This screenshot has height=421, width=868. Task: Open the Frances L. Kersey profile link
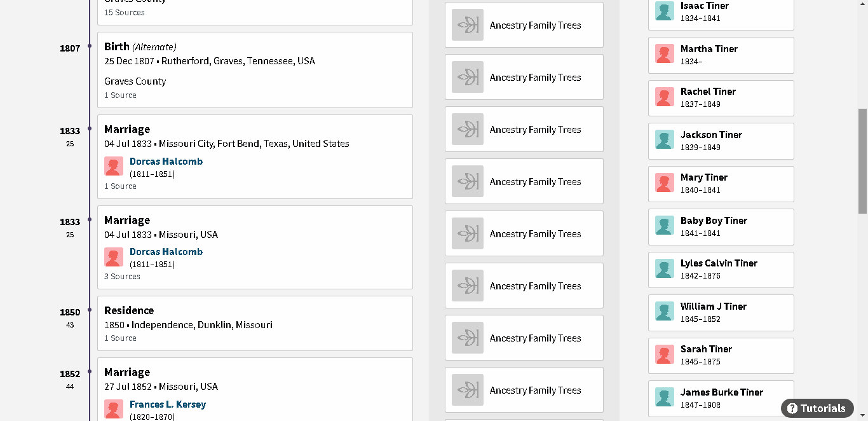click(x=168, y=404)
